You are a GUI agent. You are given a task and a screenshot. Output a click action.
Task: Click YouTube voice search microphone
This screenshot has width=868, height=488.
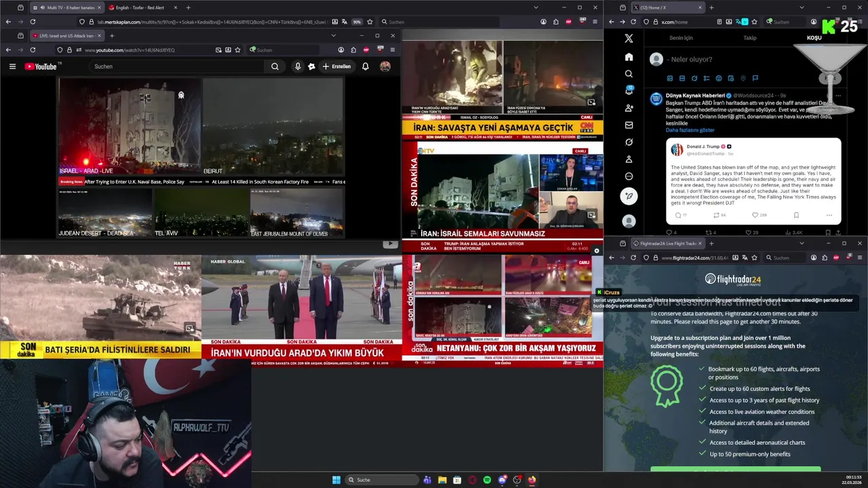click(297, 66)
